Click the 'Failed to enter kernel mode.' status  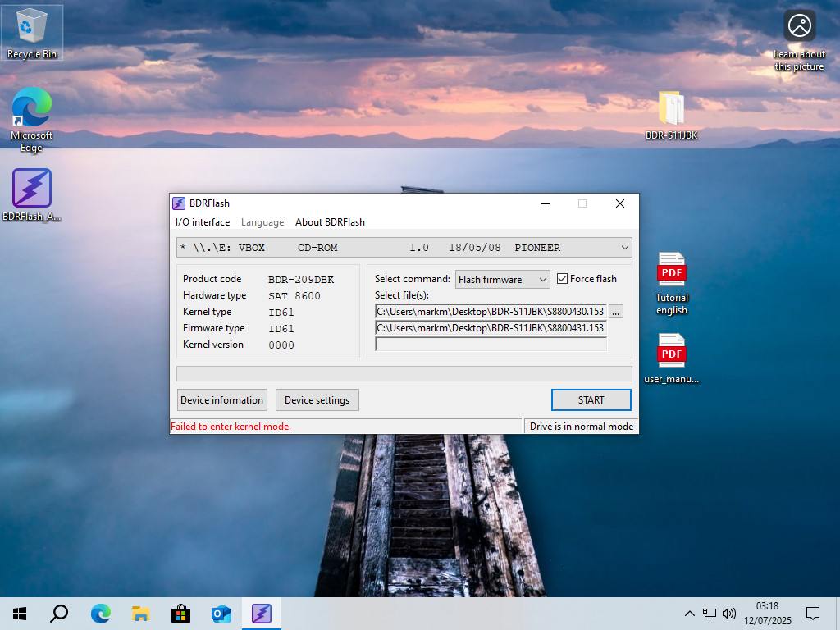click(231, 427)
